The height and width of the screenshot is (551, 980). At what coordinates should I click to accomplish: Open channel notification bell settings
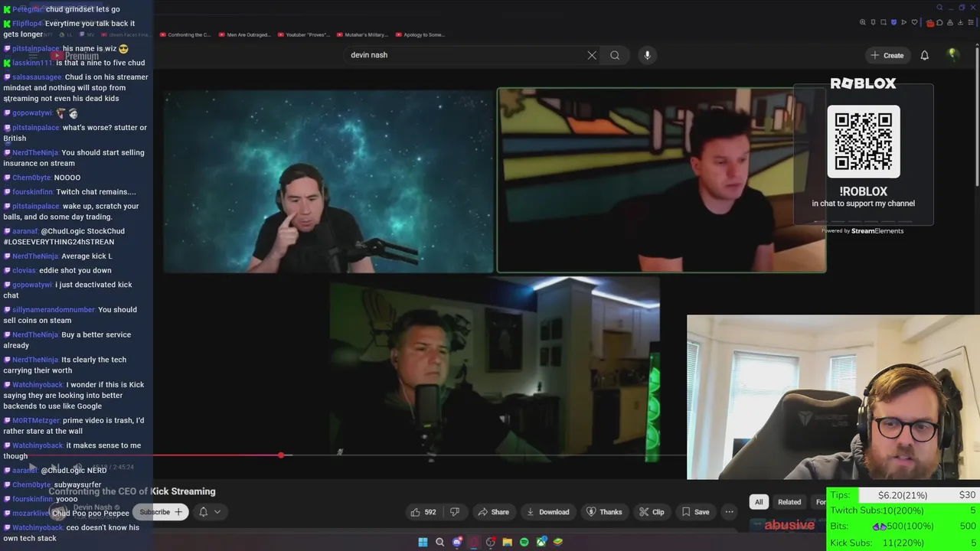coord(204,512)
